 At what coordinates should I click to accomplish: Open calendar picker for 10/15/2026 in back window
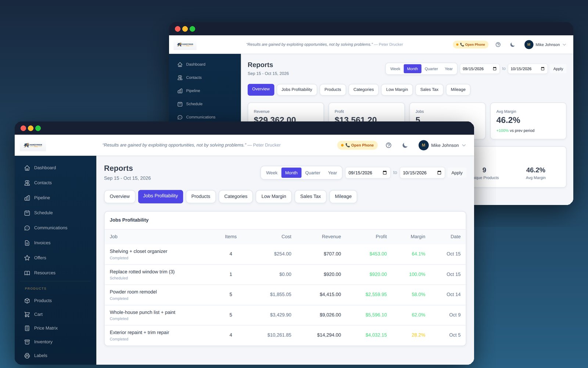[542, 69]
